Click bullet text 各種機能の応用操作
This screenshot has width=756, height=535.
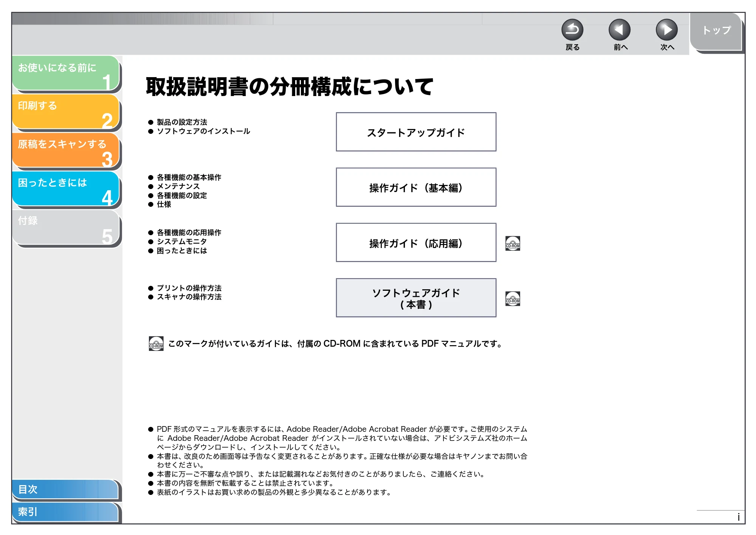(x=189, y=233)
